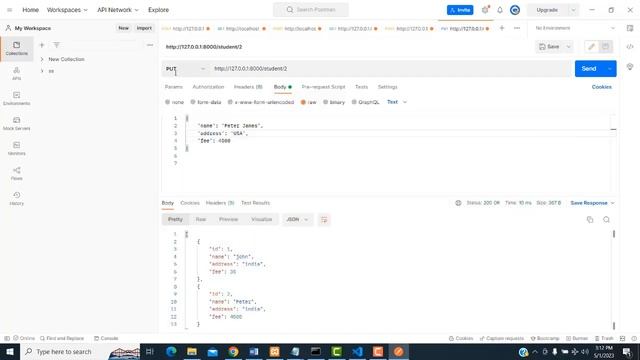Click the request URL input field
The height and width of the screenshot is (360, 640).
point(391,69)
